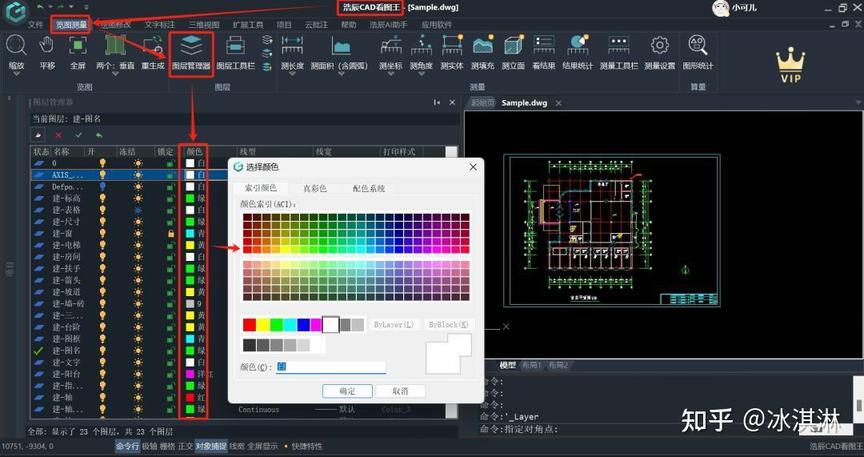Click the green check set-current layer icon
864x457 pixels.
(x=78, y=135)
